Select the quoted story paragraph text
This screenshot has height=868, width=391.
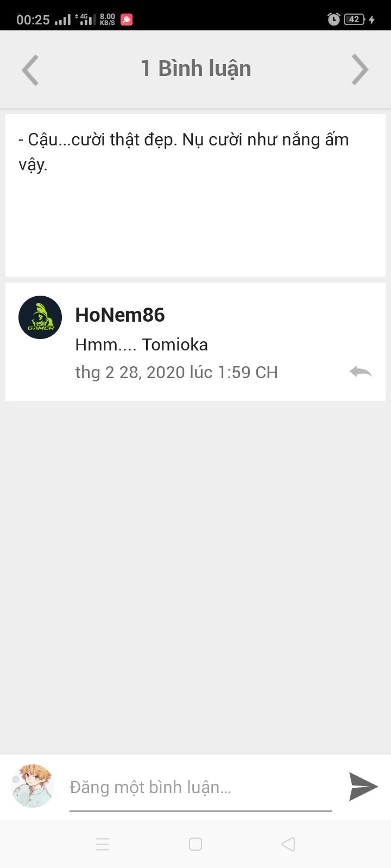click(x=184, y=152)
